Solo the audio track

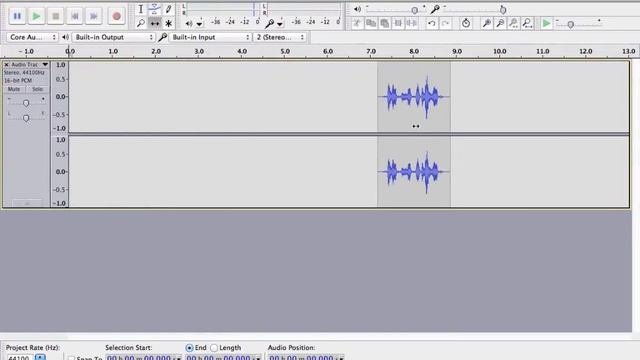[37, 89]
